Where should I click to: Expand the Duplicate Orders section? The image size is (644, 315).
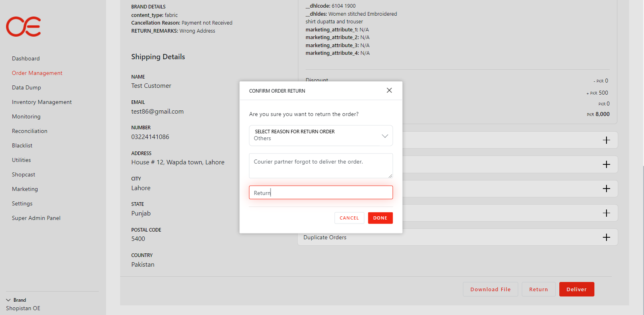coord(606,237)
